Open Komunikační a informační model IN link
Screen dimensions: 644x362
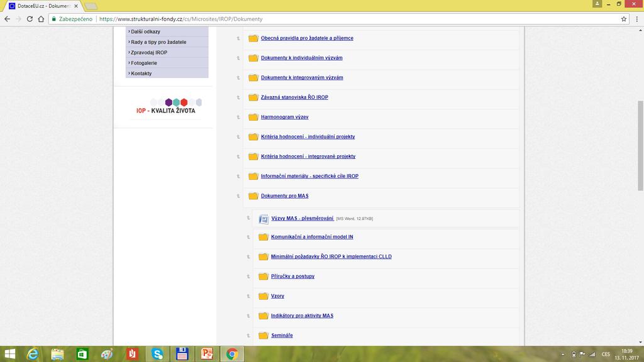click(x=312, y=237)
